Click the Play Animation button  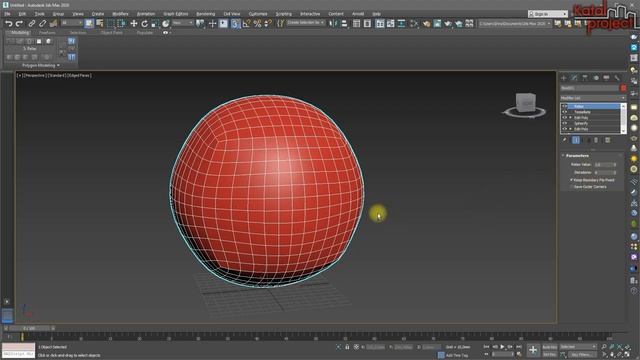[x=502, y=347]
